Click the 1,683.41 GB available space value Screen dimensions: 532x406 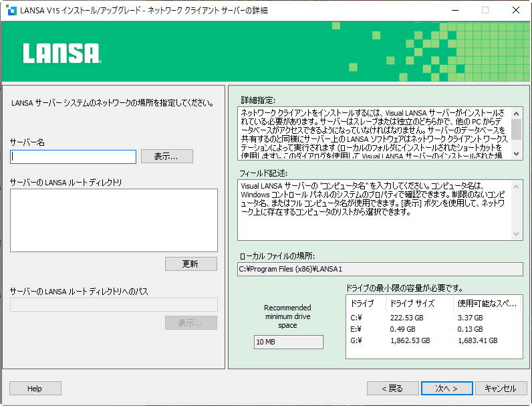[x=477, y=340]
